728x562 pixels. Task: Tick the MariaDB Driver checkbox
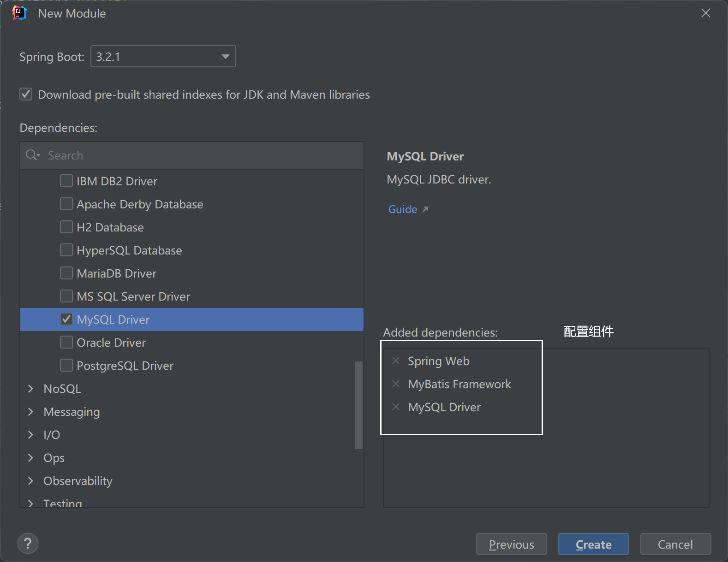coord(66,273)
